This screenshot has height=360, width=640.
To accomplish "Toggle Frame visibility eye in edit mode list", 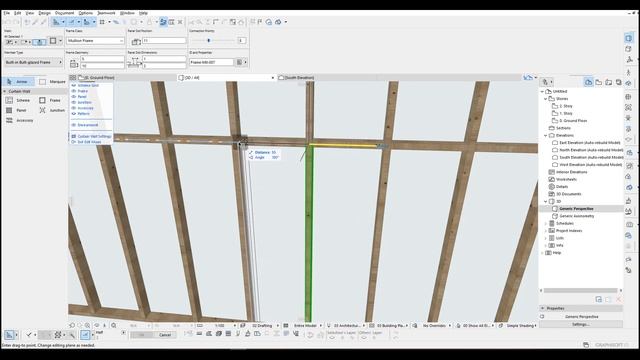I will [x=74, y=91].
